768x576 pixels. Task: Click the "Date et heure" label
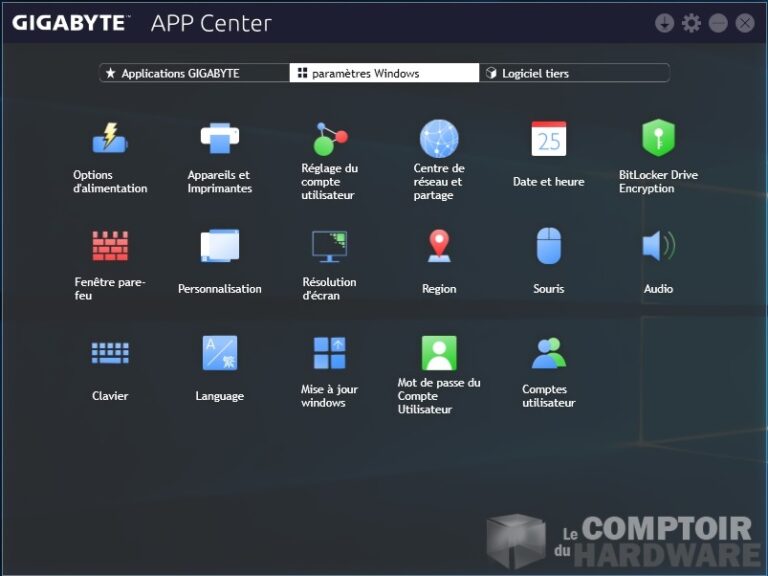(x=549, y=182)
